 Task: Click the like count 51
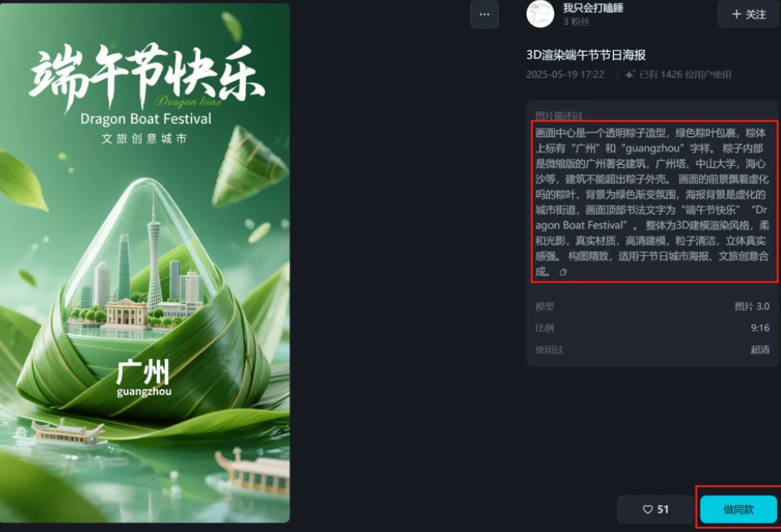(x=662, y=509)
